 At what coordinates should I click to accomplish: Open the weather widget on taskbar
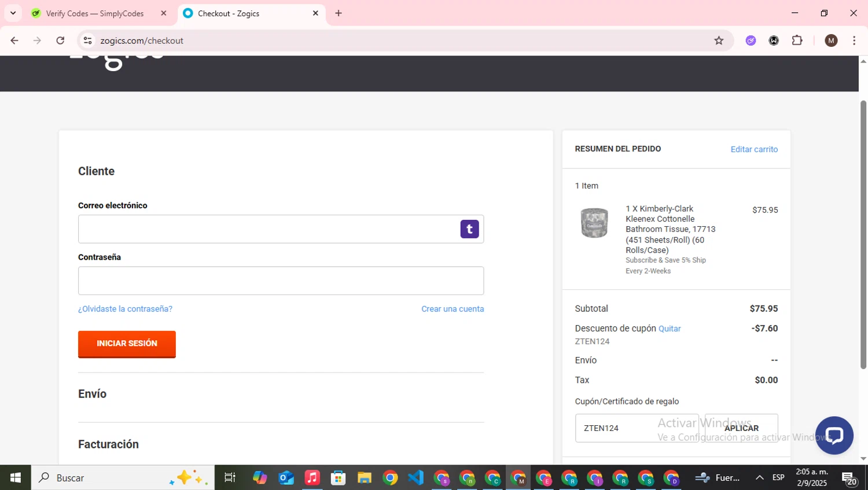718,478
